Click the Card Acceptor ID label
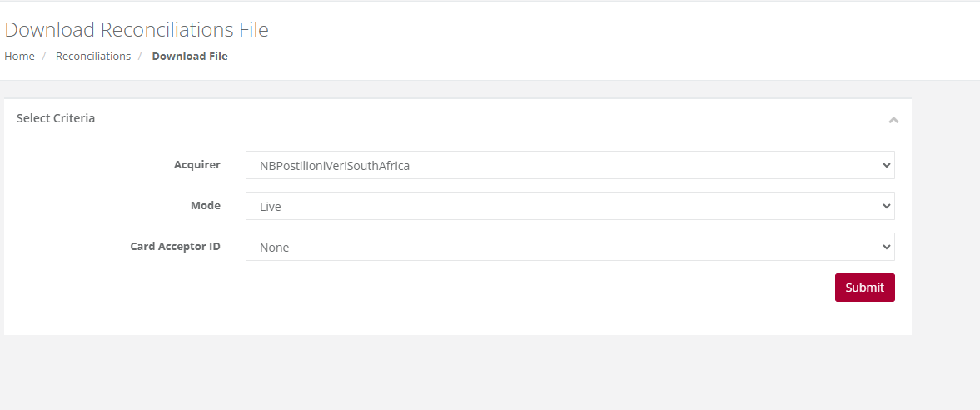 tap(175, 246)
